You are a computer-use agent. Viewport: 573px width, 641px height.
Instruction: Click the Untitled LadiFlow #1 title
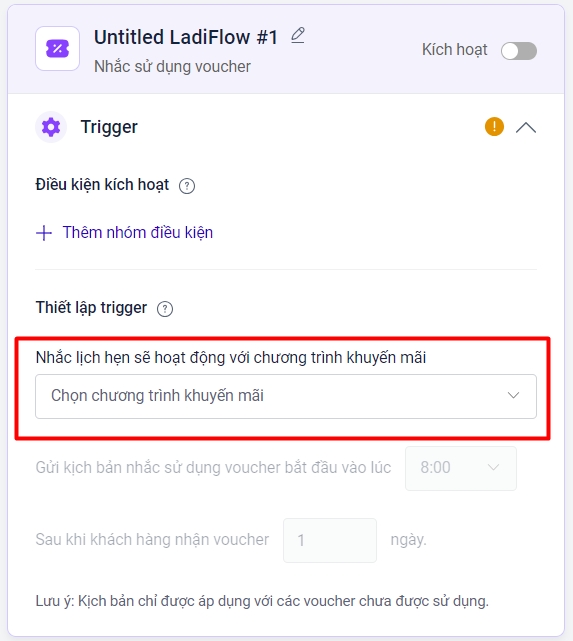(186, 37)
